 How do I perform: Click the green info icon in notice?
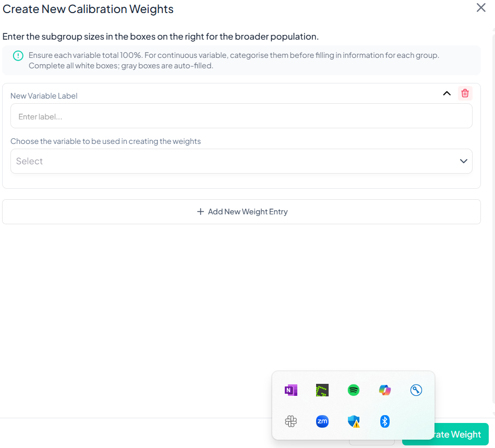tap(18, 55)
